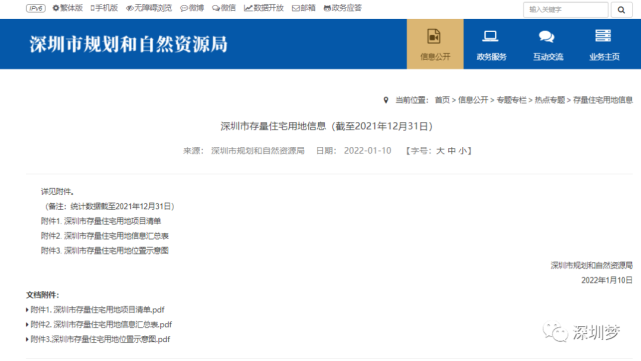Image resolution: width=641 pixels, height=361 pixels.
Task: Click source text 深圳市规划和自然资源局 under title
Action: point(258,151)
